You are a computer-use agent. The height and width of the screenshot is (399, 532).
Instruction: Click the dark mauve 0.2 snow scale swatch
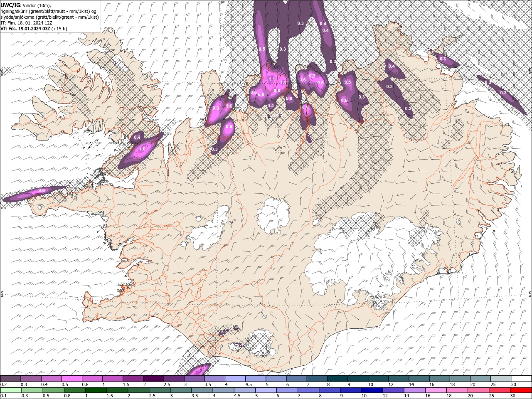[10, 379]
